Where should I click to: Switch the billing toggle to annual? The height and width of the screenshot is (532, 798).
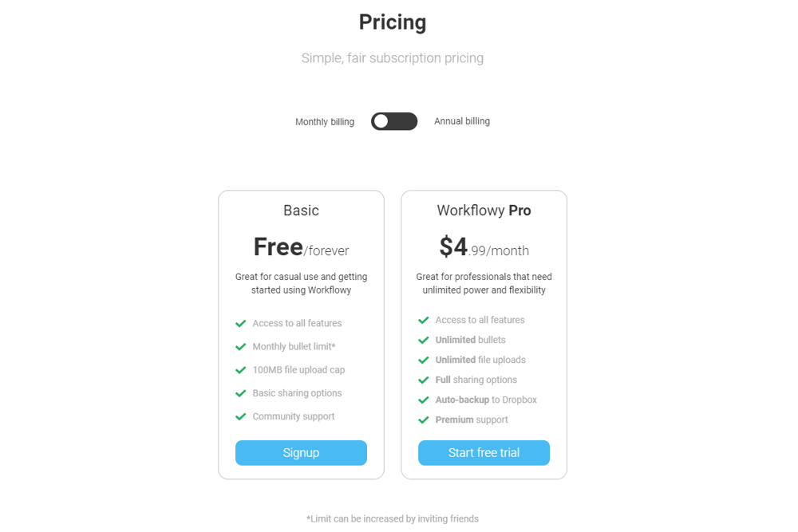(394, 121)
